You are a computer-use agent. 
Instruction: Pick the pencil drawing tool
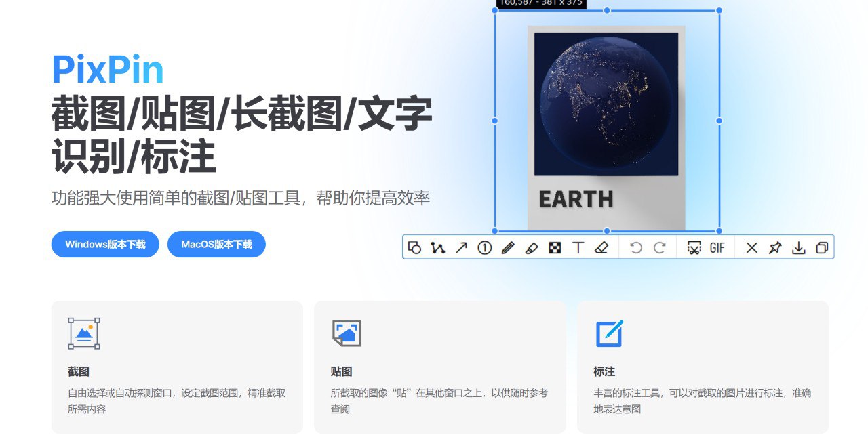(x=508, y=247)
